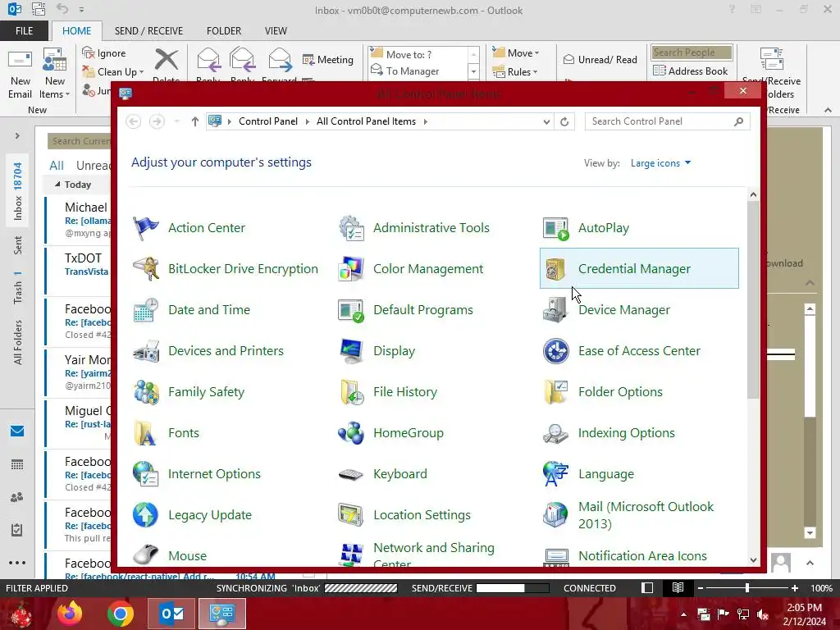This screenshot has height=630, width=840.
Task: Click Control Panel search magnifier icon
Action: (739, 121)
